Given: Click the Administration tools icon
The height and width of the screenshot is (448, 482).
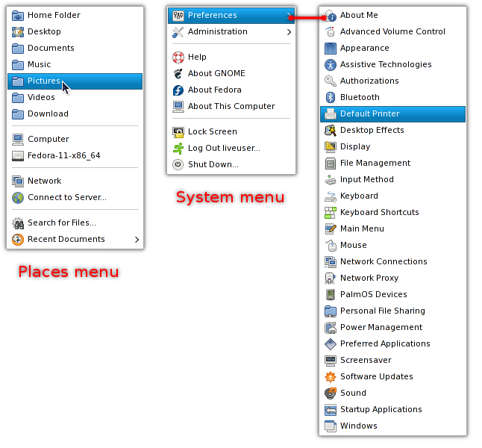Looking at the screenshot, I should [x=178, y=32].
